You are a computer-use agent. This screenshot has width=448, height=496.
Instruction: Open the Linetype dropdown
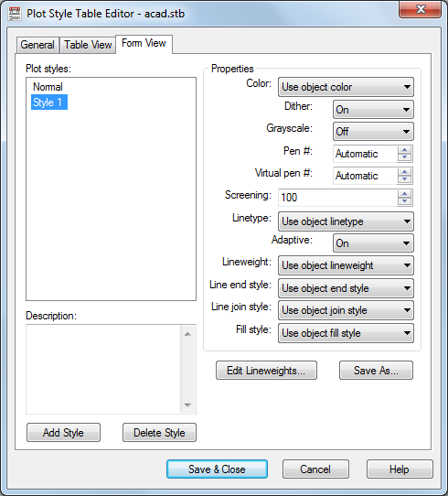pos(346,221)
